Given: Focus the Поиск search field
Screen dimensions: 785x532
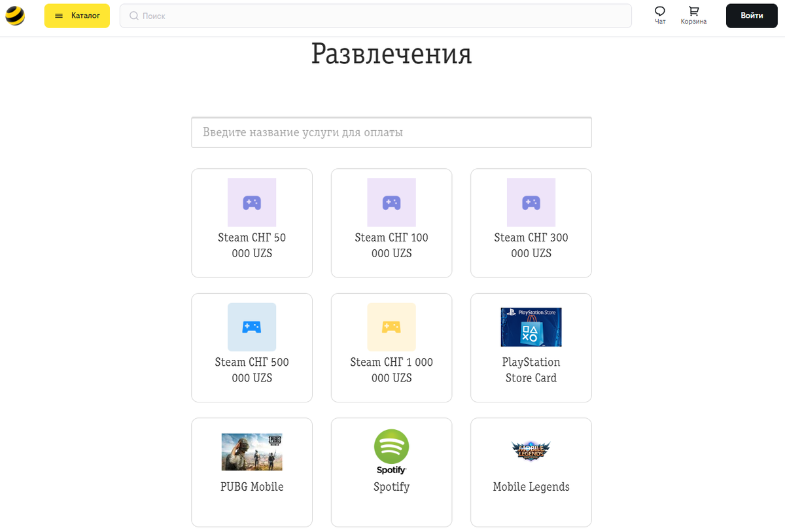Looking at the screenshot, I should (375, 16).
